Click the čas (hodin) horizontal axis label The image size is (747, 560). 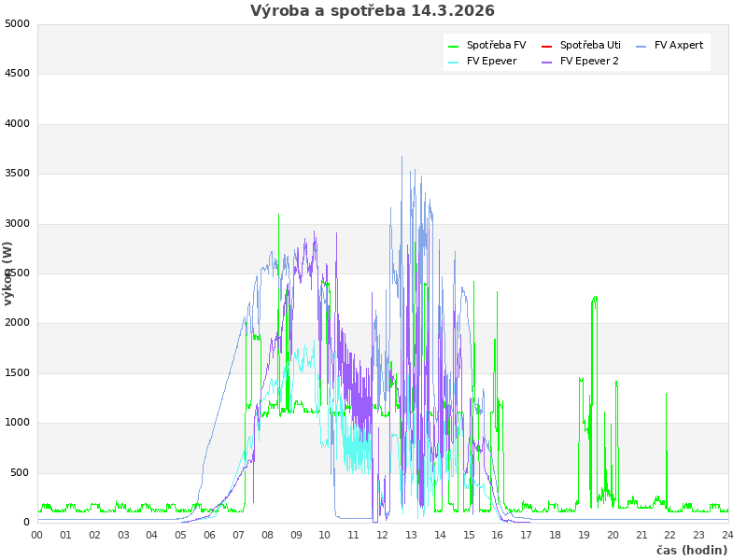click(691, 550)
